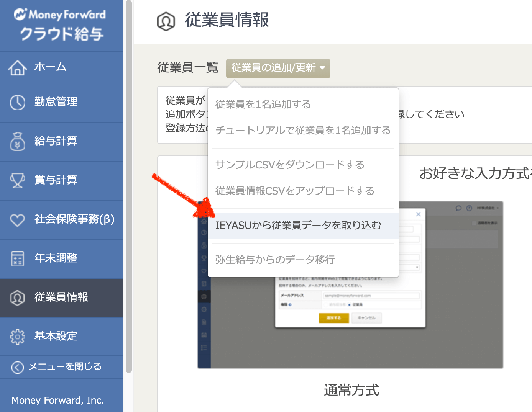Image resolution: width=532 pixels, height=412 pixels.
Task: Open ホーム in the sidebar
Action: (61, 67)
